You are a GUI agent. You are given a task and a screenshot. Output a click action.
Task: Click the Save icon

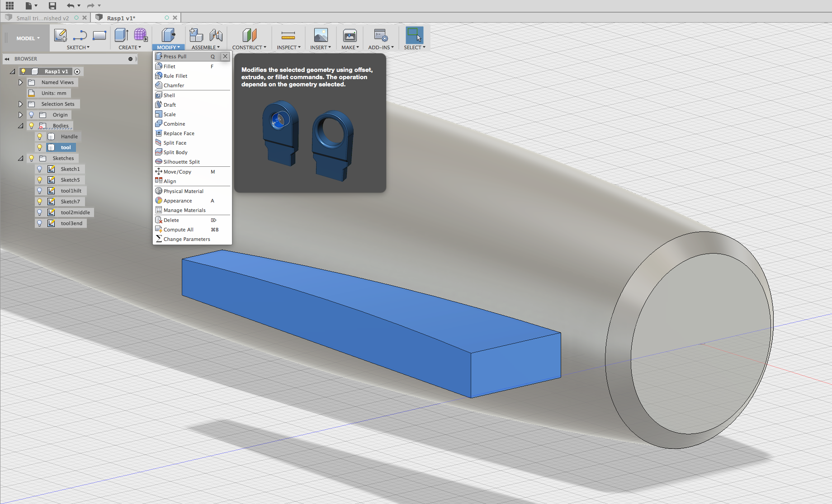point(52,5)
